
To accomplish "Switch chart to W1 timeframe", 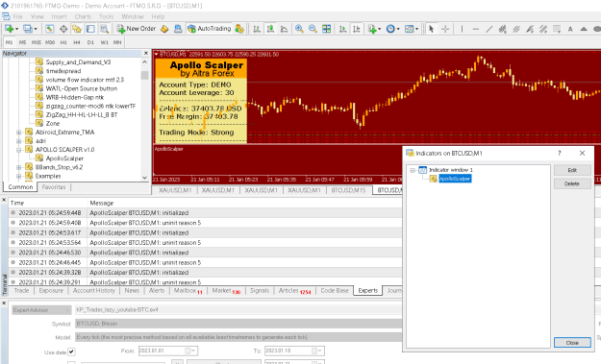I will 104,42.
